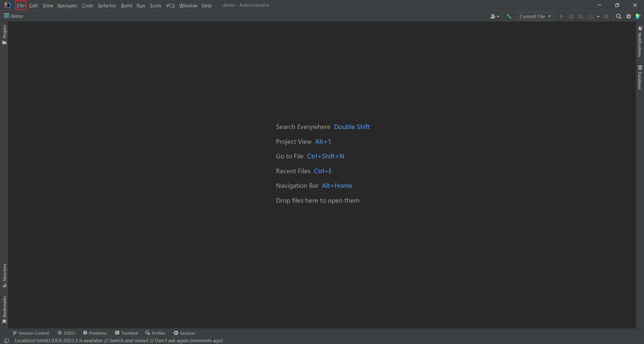This screenshot has width=644, height=344.
Task: Toggle the Project tool window
Action: pyautogui.click(x=4, y=34)
